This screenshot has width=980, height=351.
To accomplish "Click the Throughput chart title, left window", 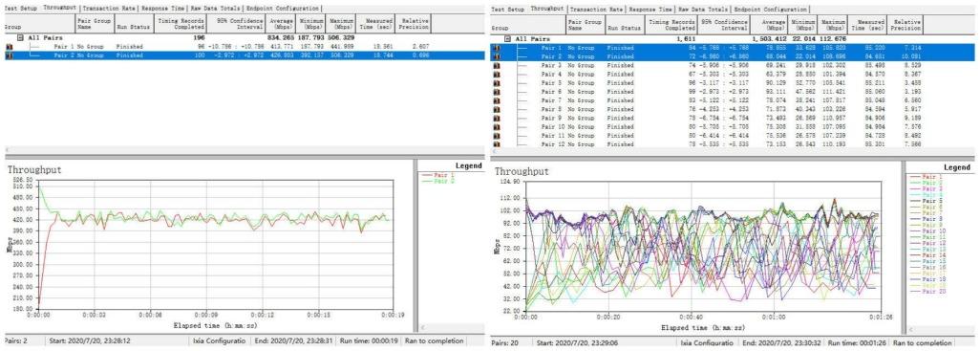I will [x=34, y=169].
